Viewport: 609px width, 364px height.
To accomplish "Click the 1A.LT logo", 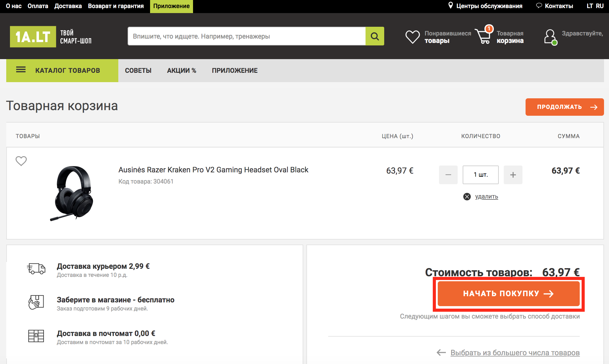I will pos(33,37).
